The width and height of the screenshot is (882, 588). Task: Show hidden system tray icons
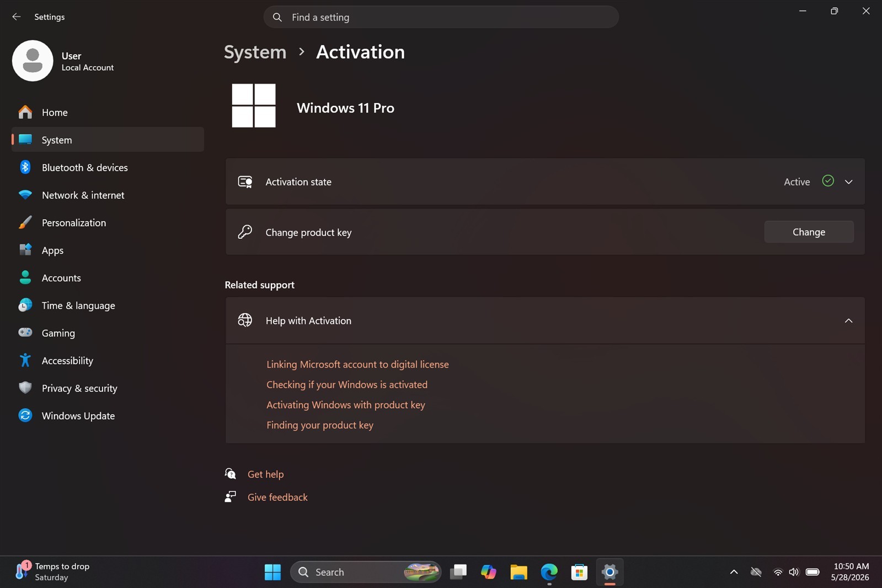point(734,572)
